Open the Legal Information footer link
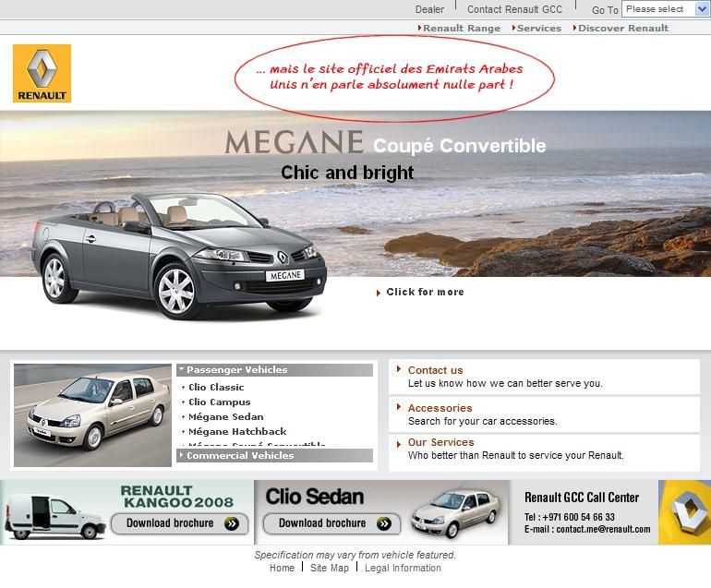 [x=403, y=568]
